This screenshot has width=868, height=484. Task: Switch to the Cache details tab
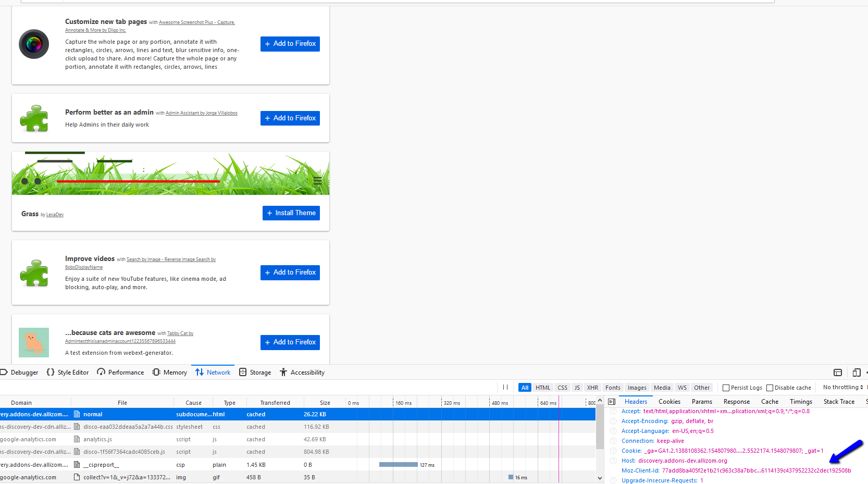coord(770,402)
